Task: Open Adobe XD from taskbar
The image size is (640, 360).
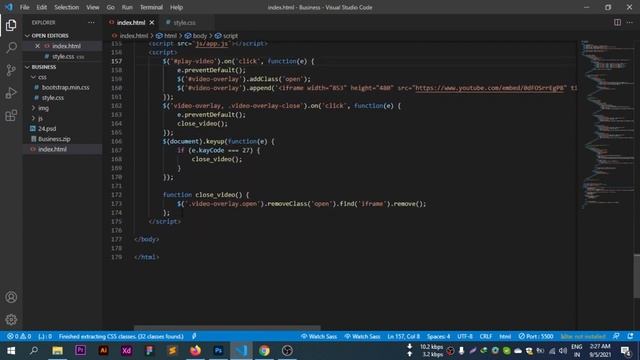Action: 126,351
